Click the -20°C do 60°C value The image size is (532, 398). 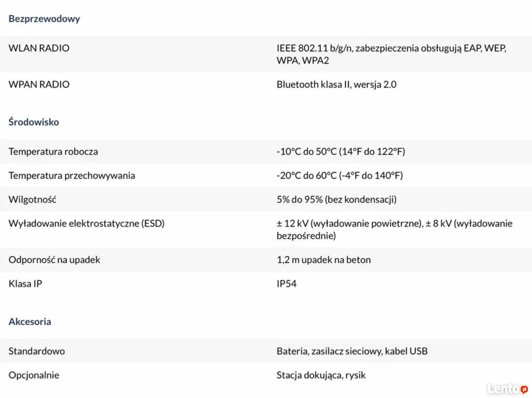340,175
